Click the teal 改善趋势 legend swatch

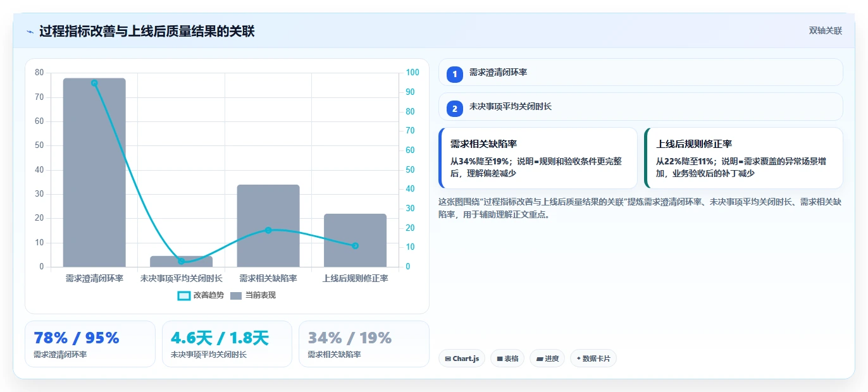[183, 296]
